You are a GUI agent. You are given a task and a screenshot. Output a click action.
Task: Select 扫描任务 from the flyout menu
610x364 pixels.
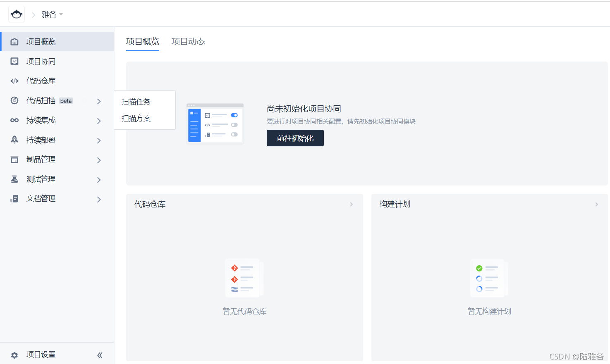(x=136, y=102)
